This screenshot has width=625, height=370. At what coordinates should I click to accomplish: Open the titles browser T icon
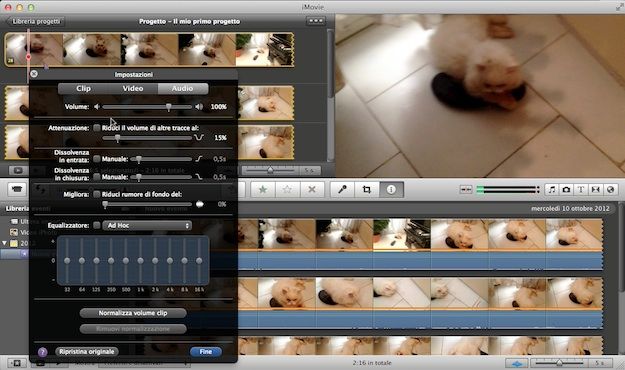click(x=581, y=190)
